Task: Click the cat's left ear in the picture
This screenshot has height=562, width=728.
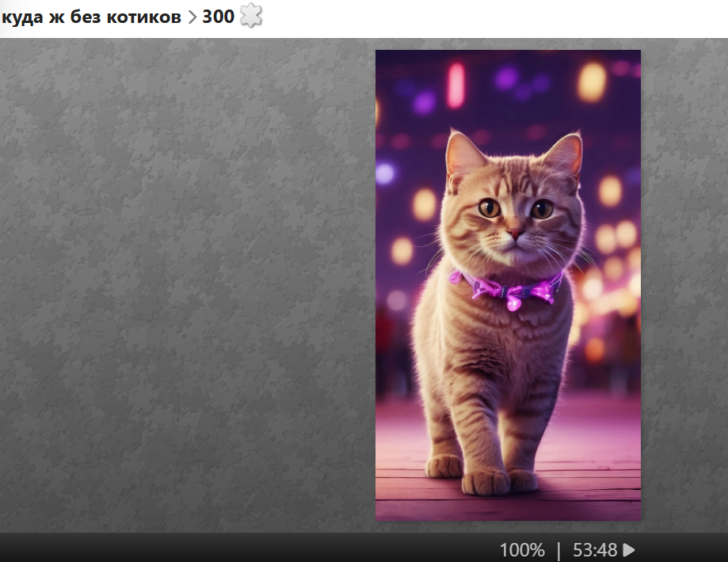Action: click(463, 156)
